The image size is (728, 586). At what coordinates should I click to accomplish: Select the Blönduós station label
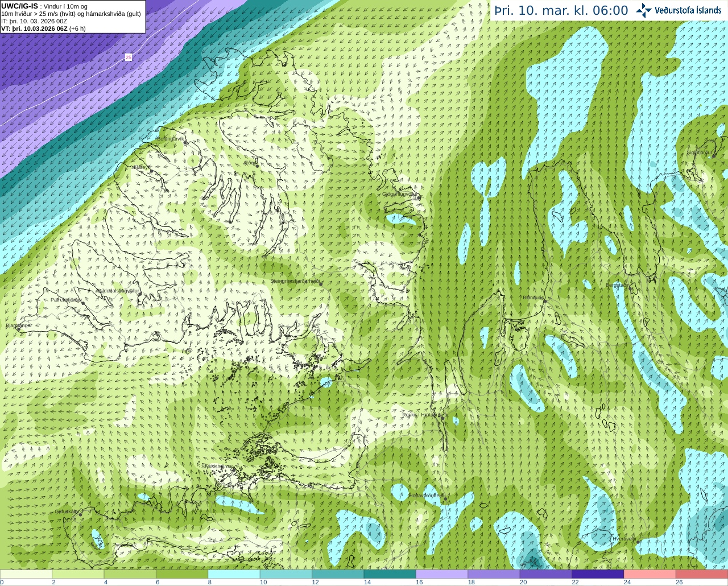pos(533,298)
